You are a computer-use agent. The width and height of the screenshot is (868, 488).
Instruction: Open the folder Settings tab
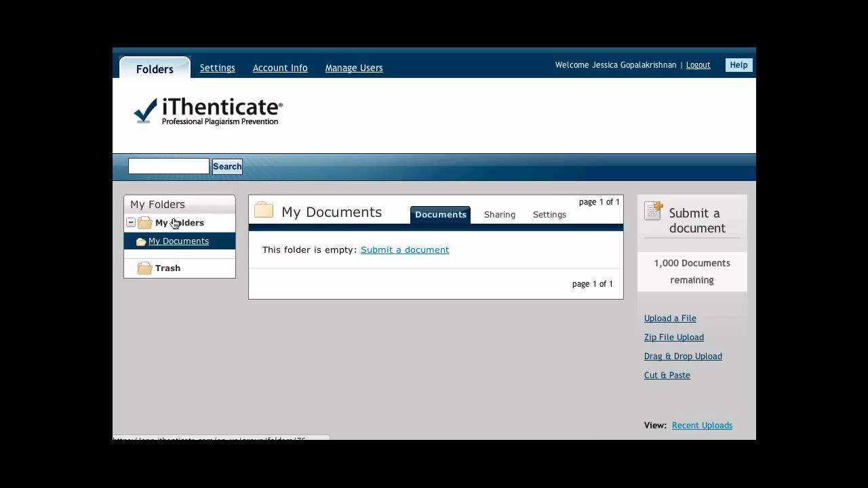pyautogui.click(x=549, y=215)
